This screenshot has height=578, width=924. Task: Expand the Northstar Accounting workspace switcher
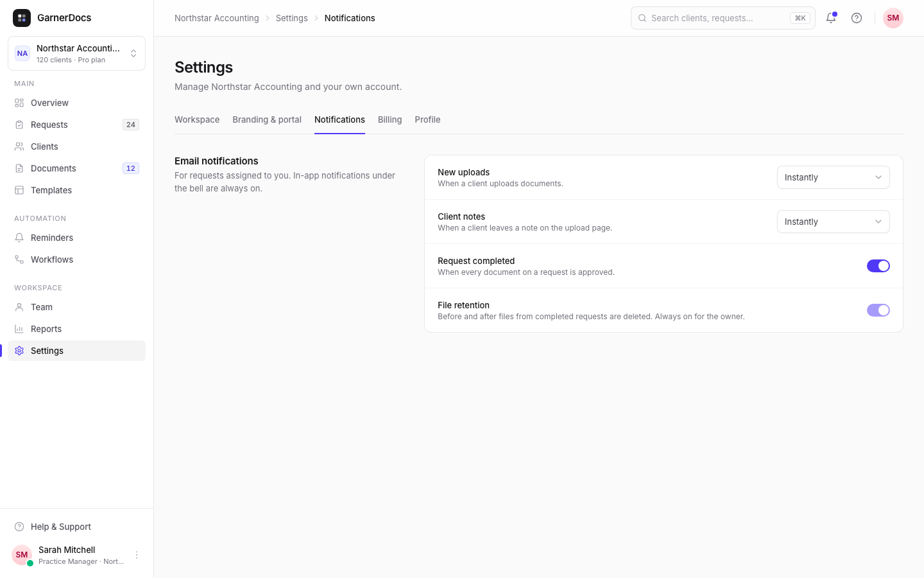coord(76,53)
